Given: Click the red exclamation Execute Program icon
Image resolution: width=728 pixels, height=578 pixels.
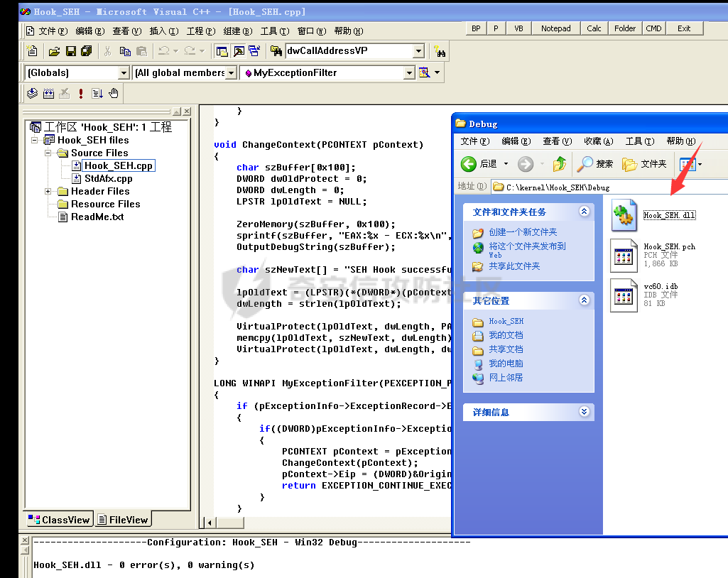Looking at the screenshot, I should (x=81, y=94).
